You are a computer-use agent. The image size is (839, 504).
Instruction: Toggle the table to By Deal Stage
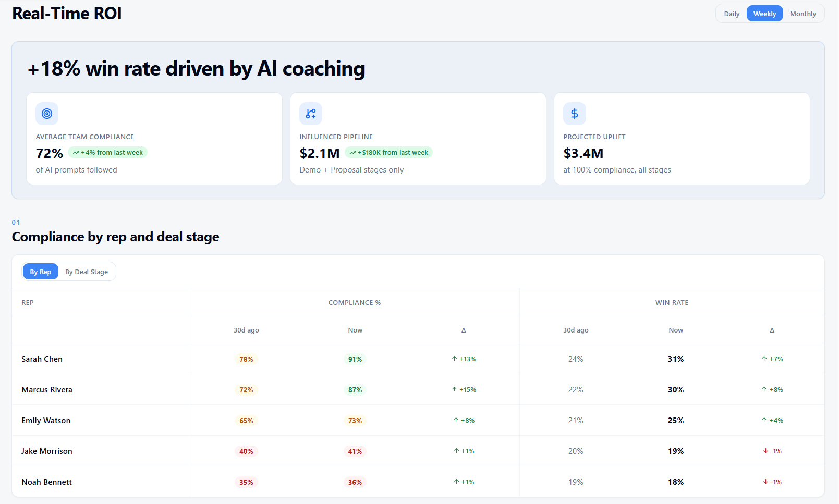87,271
